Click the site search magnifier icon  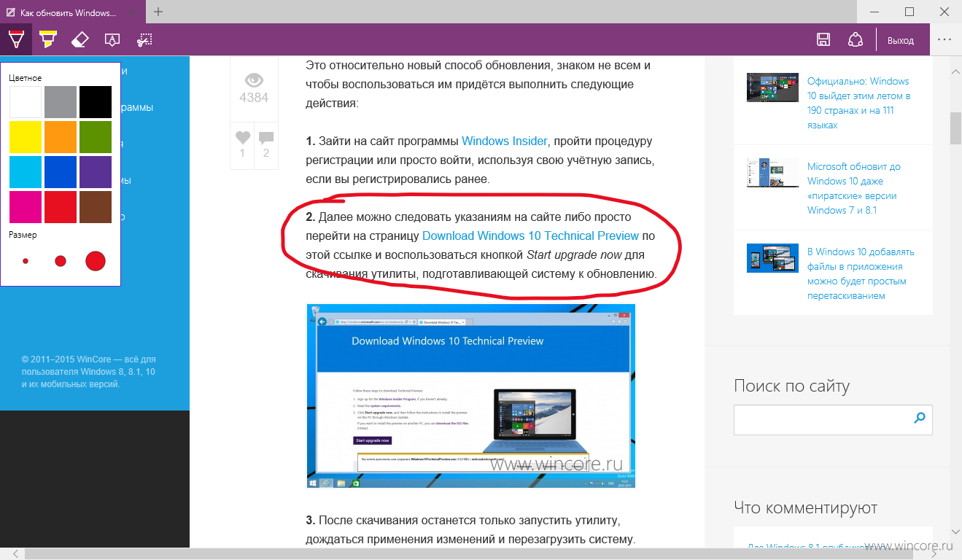click(920, 418)
